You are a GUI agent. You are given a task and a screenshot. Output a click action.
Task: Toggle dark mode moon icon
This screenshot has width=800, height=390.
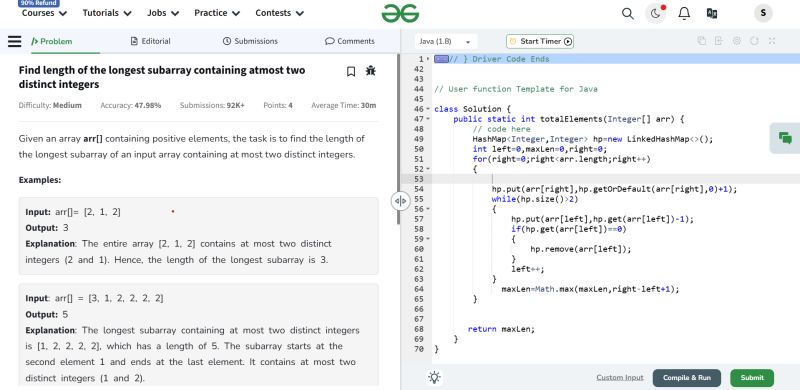click(656, 14)
